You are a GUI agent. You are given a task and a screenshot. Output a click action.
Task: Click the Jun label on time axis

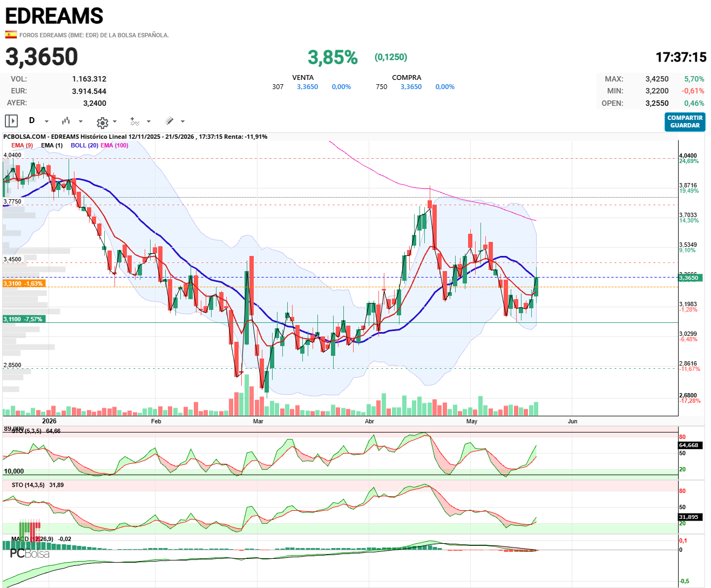tap(572, 421)
